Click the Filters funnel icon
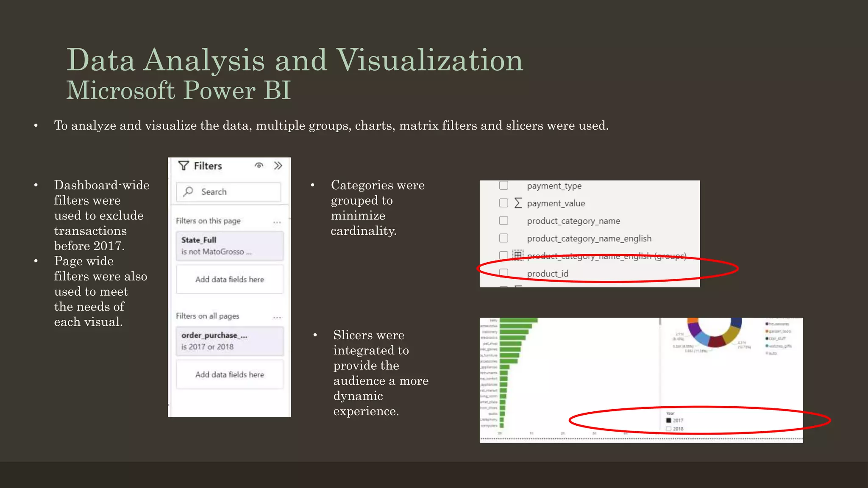This screenshot has height=488, width=868. [184, 166]
